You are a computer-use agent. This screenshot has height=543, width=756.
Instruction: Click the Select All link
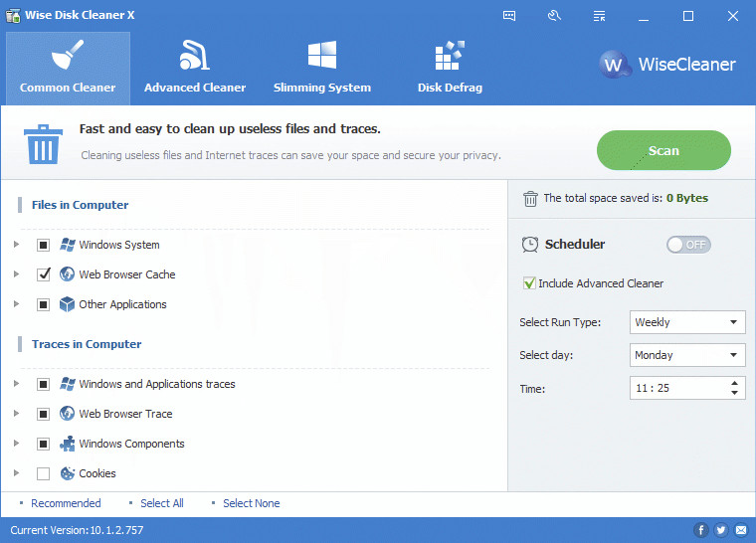point(161,503)
